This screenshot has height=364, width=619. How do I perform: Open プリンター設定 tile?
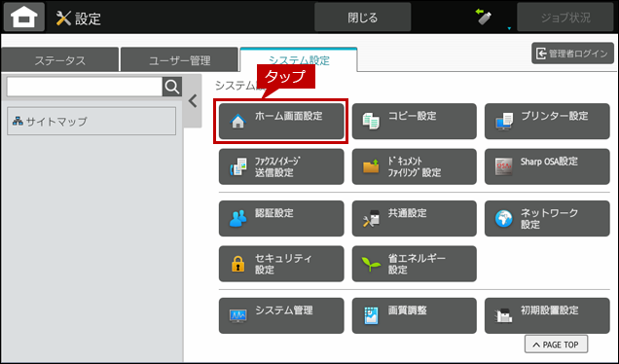click(547, 122)
